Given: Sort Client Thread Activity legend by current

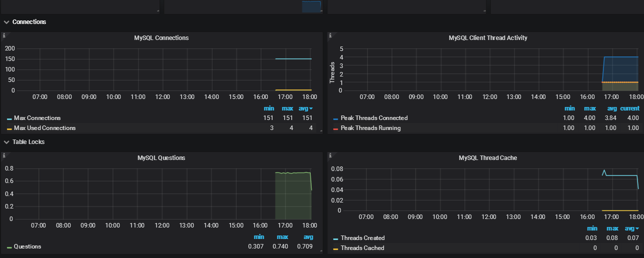Looking at the screenshot, I should tap(630, 108).
